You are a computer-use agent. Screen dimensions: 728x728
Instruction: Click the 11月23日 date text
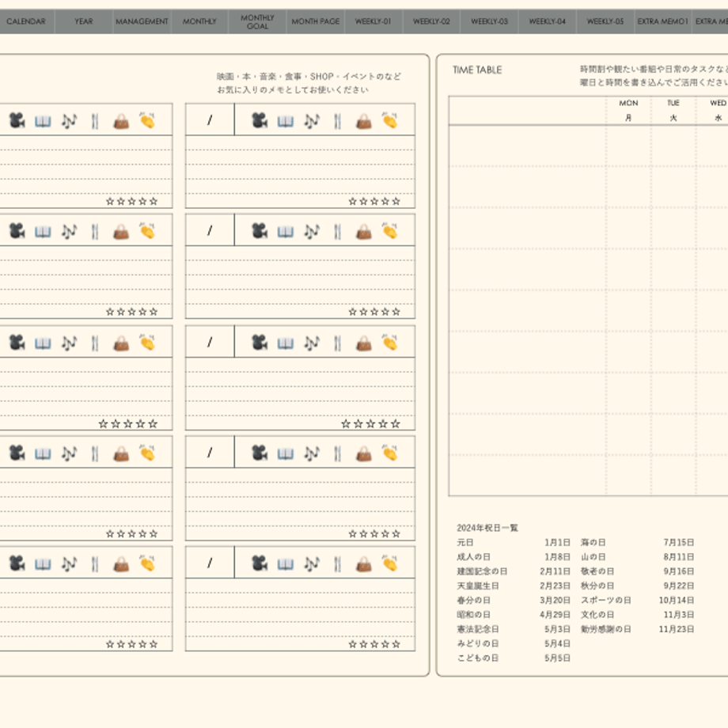[677, 629]
